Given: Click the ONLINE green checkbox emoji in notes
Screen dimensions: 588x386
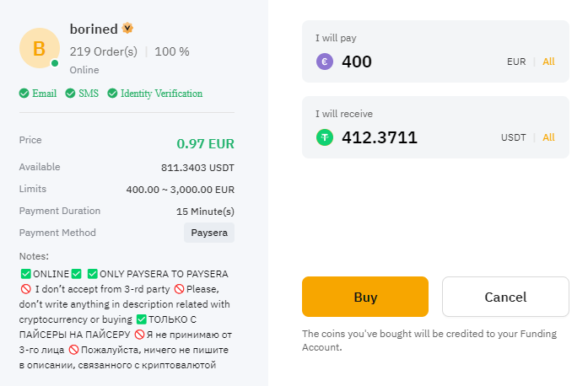Looking at the screenshot, I should coord(26,274).
